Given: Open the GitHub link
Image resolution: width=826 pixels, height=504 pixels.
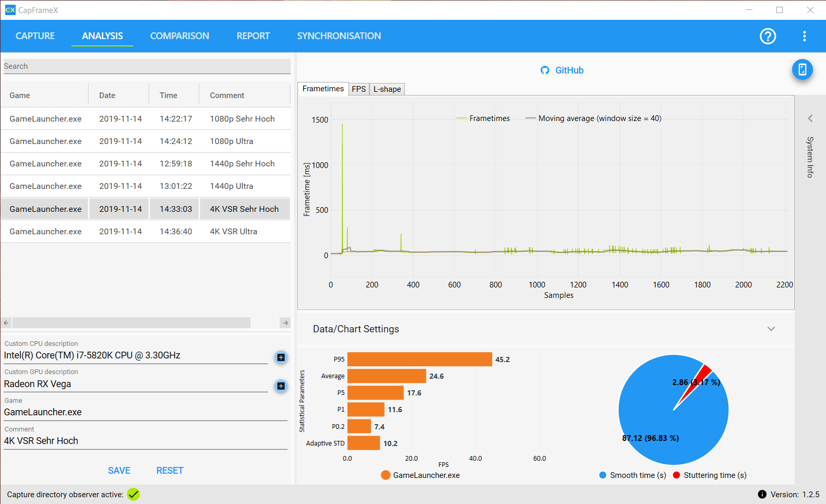Looking at the screenshot, I should [x=569, y=70].
